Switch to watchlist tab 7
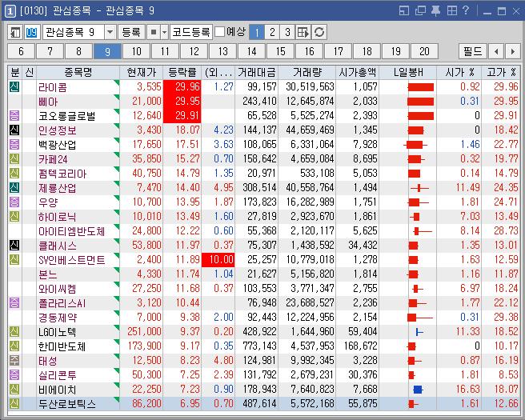The image size is (525, 420). pos(50,51)
